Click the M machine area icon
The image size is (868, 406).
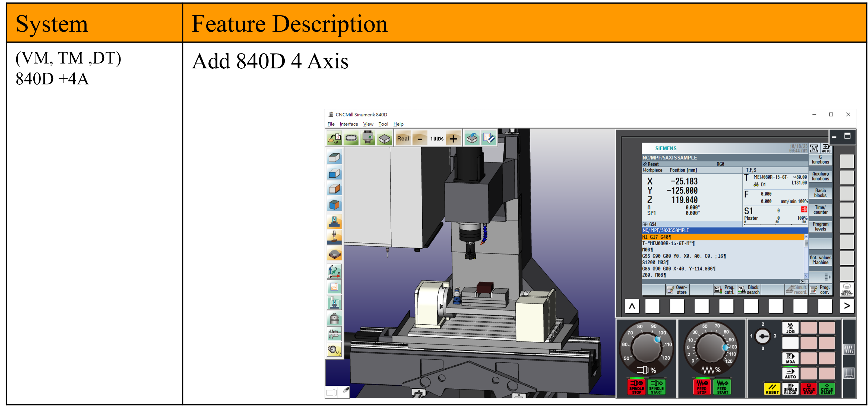coord(814,148)
